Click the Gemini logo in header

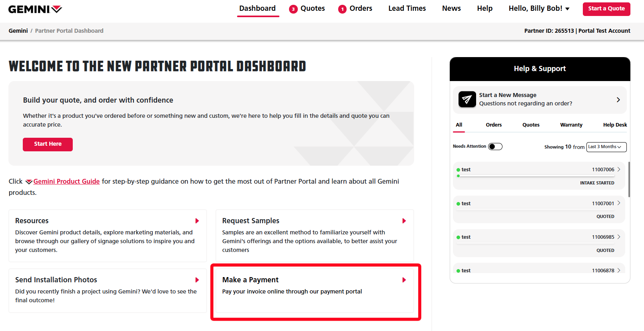coord(35,9)
